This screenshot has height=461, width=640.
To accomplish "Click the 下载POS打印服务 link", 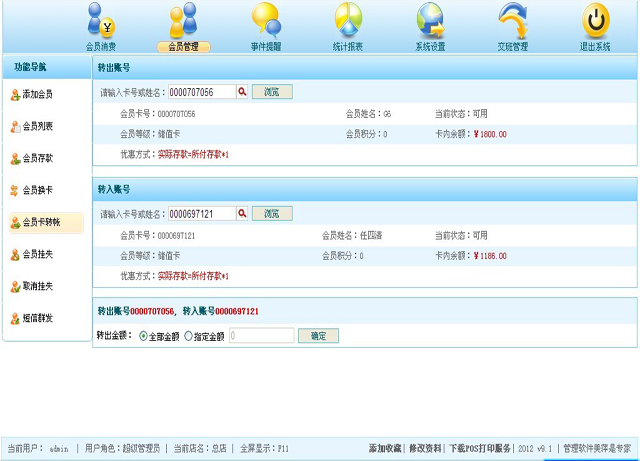I will 480,449.
